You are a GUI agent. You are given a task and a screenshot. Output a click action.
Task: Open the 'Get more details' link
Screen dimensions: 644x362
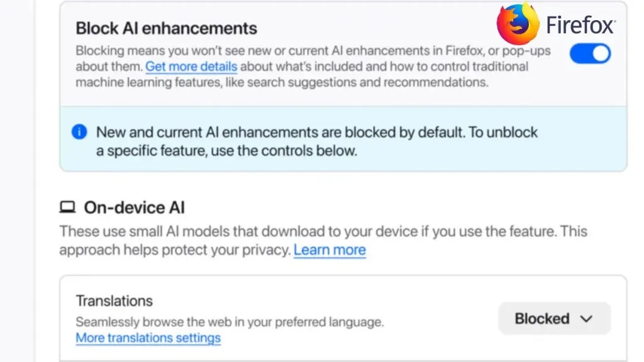click(191, 67)
